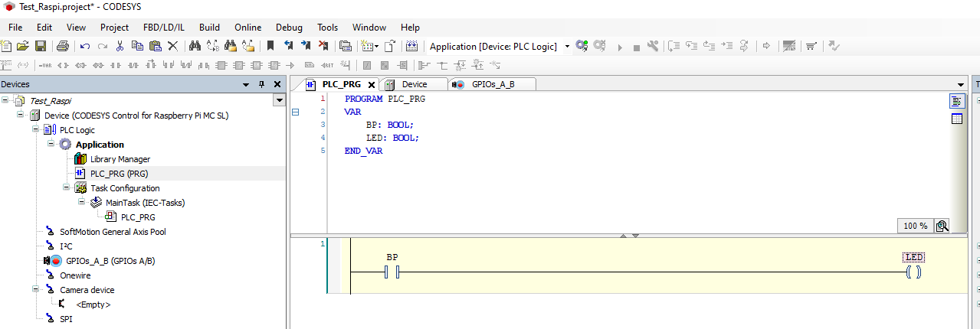Open the Online menu
This screenshot has width=980, height=329.
coord(247,28)
